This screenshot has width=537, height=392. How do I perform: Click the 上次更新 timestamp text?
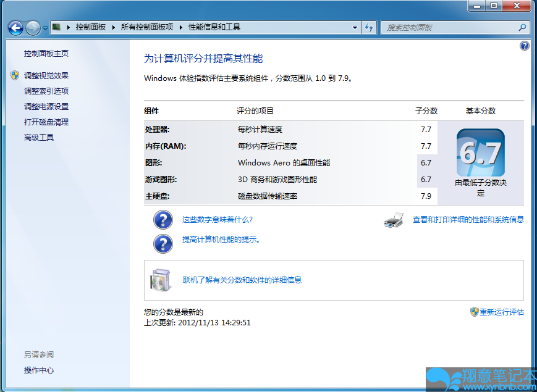pyautogui.click(x=197, y=323)
